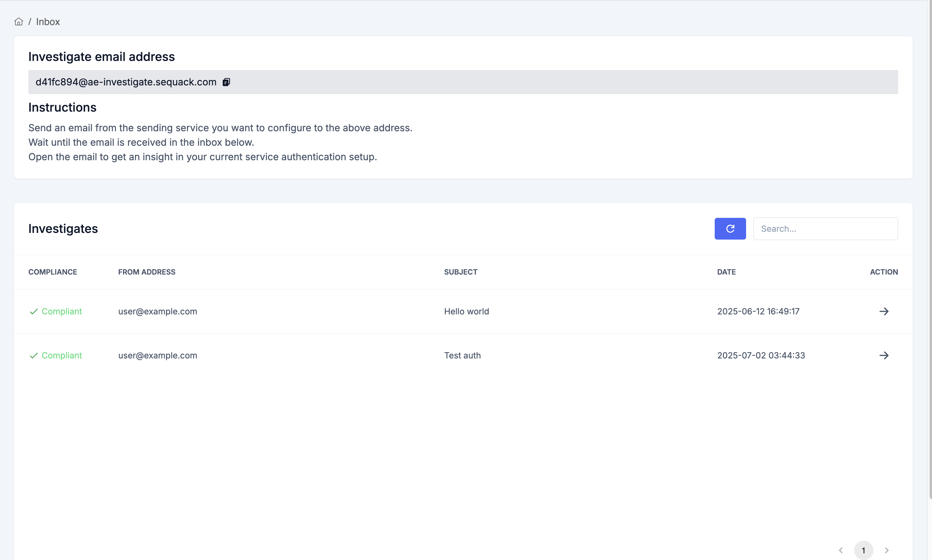The width and height of the screenshot is (932, 560).
Task: Click the Inbox breadcrumb link
Action: (x=48, y=22)
